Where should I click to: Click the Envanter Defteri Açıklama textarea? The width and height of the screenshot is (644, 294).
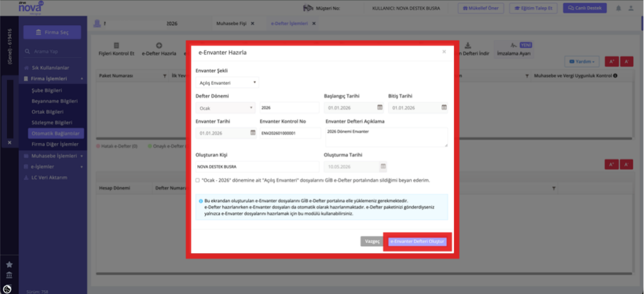pyautogui.click(x=387, y=137)
